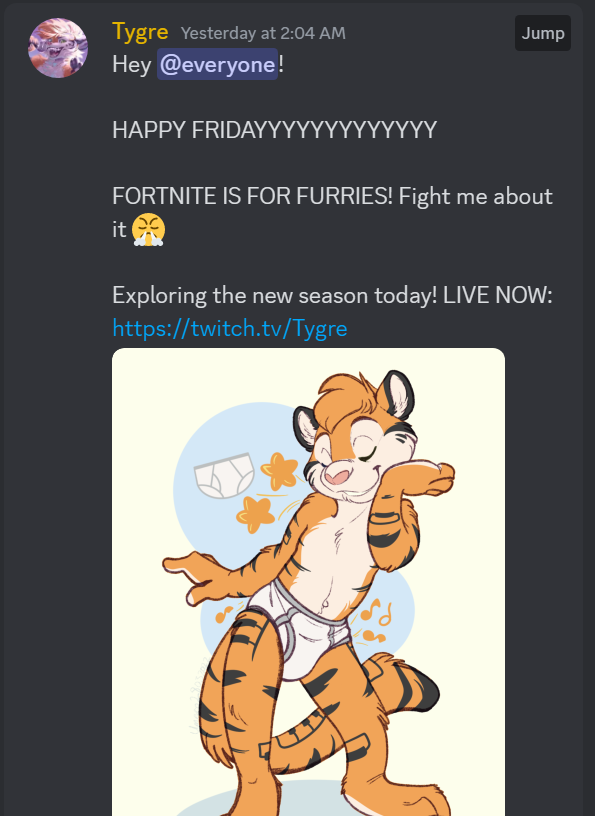595x816 pixels.
Task: Click the small music note left of tiger's hip
Action: pos(224,614)
